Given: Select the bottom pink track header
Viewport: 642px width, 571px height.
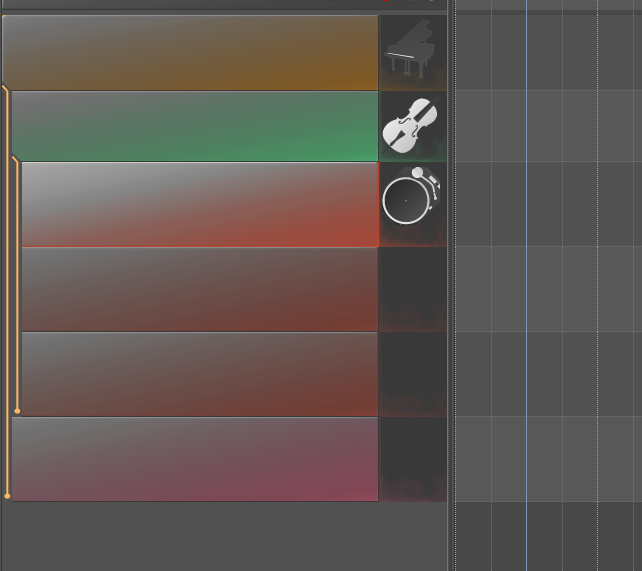Looking at the screenshot, I should (195, 459).
